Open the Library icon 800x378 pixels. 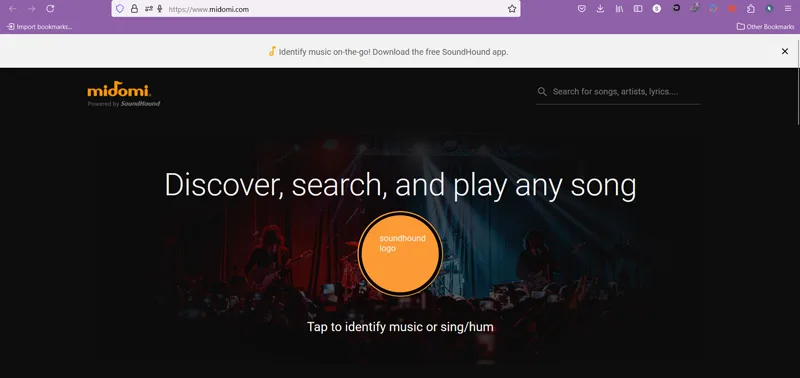pyautogui.click(x=619, y=9)
